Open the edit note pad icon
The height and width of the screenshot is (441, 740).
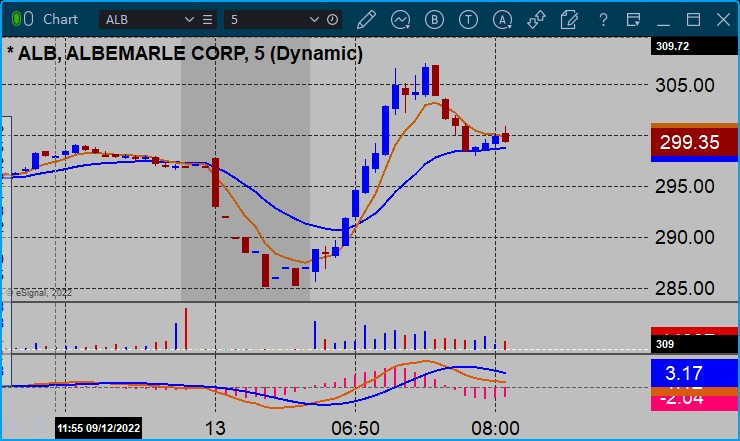pos(569,20)
